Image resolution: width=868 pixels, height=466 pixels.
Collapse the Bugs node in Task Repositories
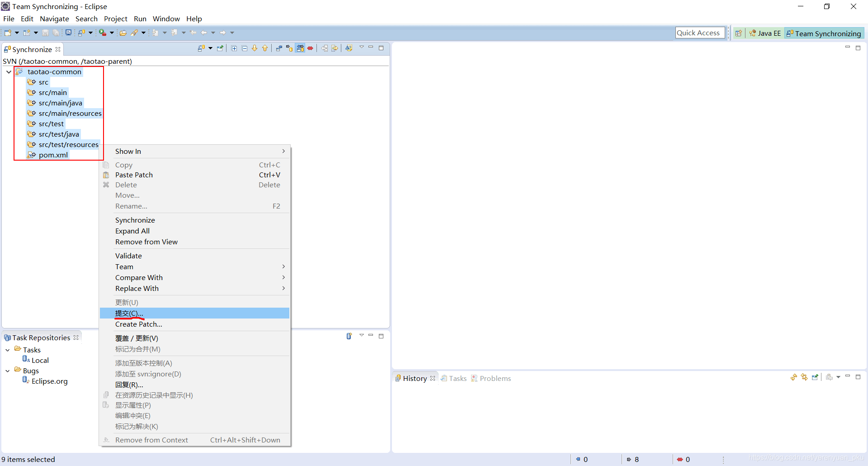(x=8, y=371)
